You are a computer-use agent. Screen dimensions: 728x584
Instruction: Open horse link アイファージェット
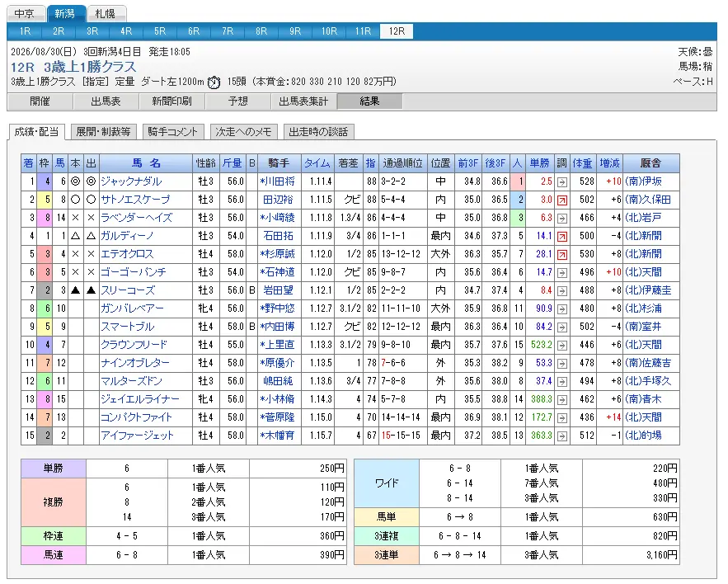(138, 436)
